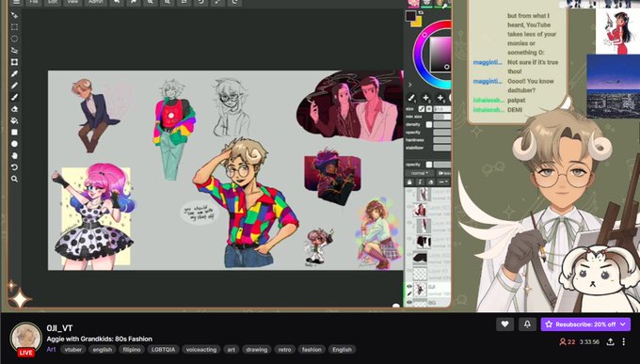Select the paint bucket fill tool
640x364 pixels.
click(14, 120)
